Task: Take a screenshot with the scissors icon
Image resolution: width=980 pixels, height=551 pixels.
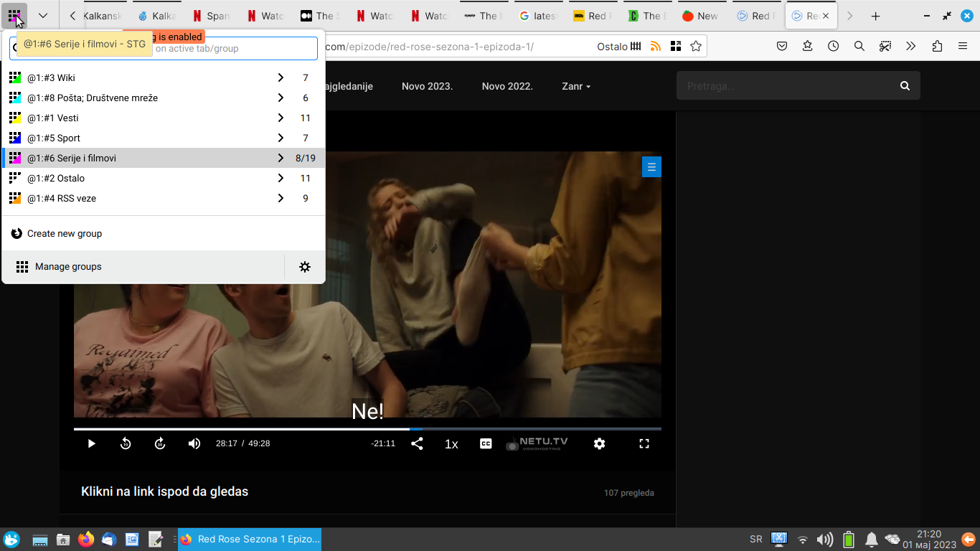Action: pyautogui.click(x=885, y=46)
